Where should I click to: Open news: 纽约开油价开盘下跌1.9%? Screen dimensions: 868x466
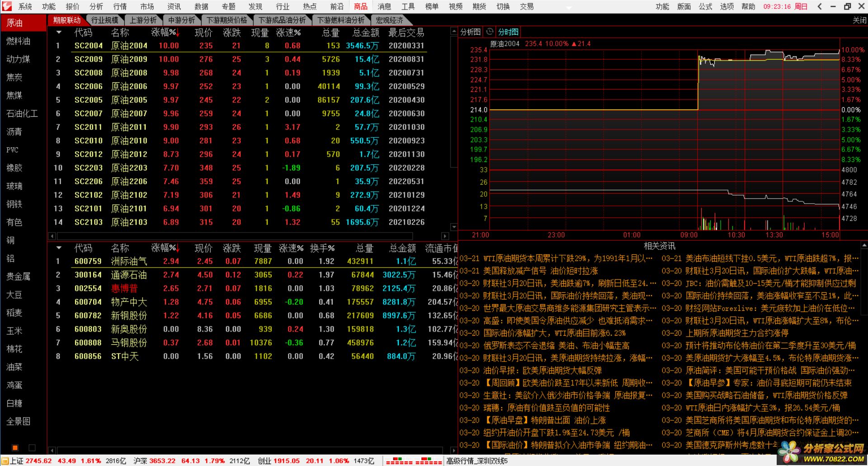[x=545, y=433]
